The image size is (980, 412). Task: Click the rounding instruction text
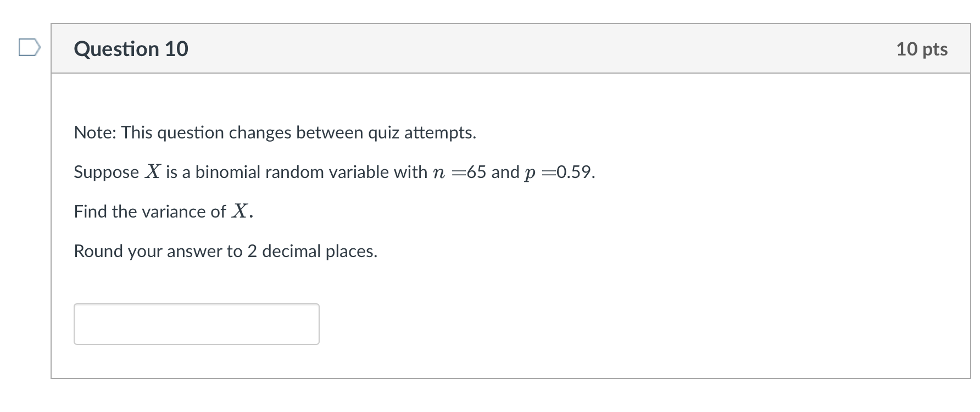click(225, 251)
